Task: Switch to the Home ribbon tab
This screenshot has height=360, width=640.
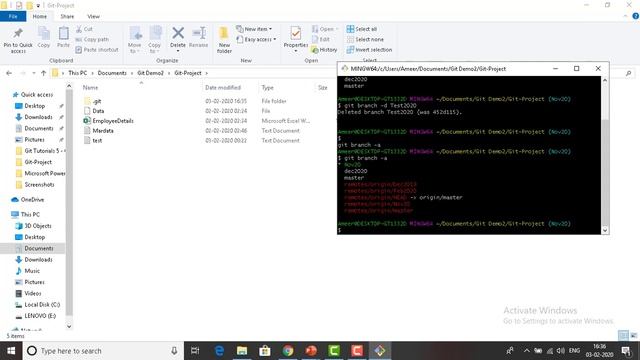Action: click(40, 16)
